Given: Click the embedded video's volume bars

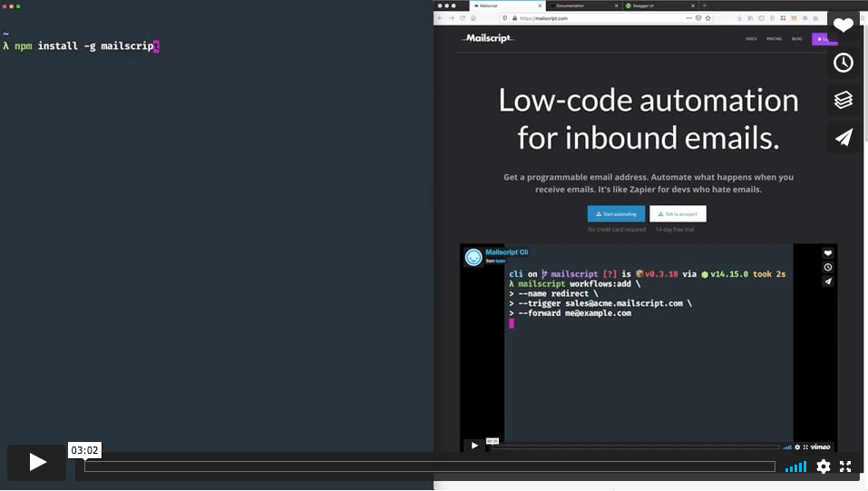Looking at the screenshot, I should click(786, 447).
